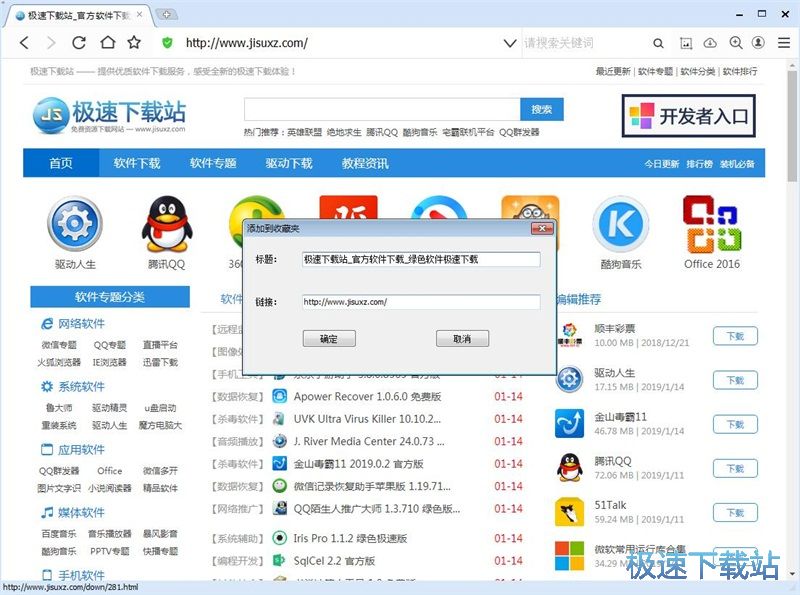
Task: Open a new tab with plus button
Action: [x=167, y=15]
